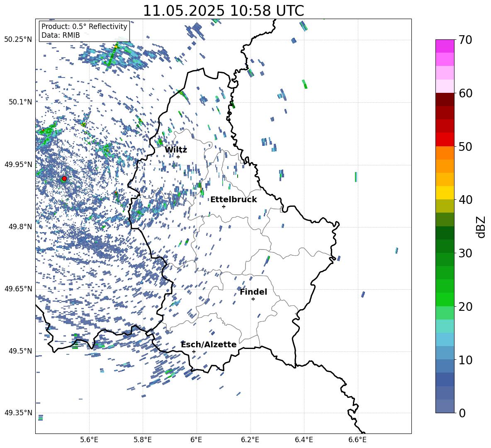491x448 pixels.
Task: Click the 'Data: RMIB' text
Action: [61, 35]
